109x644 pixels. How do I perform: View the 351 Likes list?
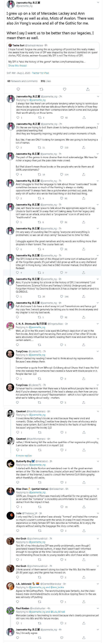[x=46, y=81]
